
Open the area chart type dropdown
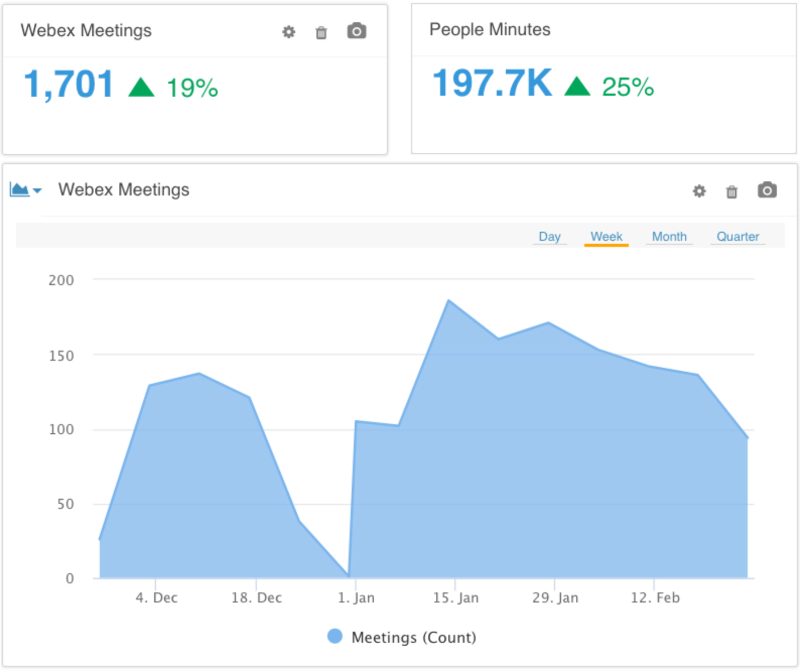click(x=26, y=190)
